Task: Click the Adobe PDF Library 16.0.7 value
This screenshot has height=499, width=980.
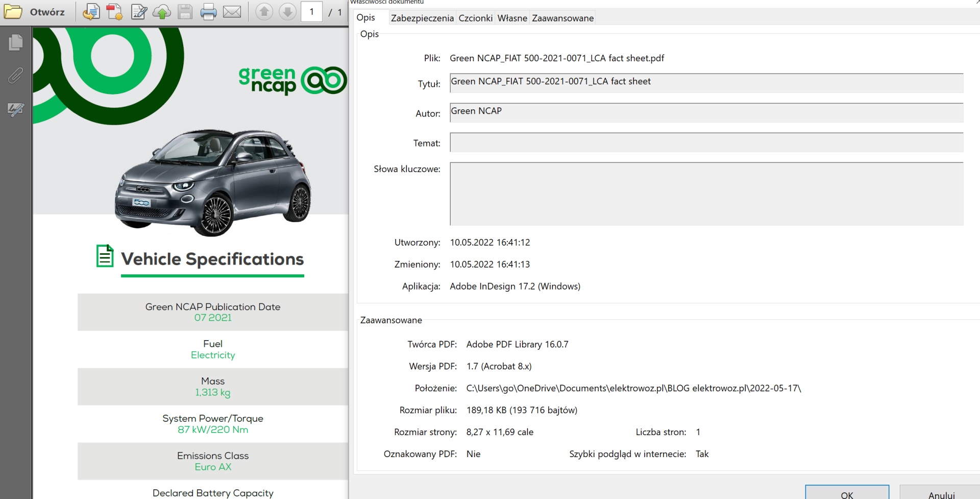Action: click(517, 344)
